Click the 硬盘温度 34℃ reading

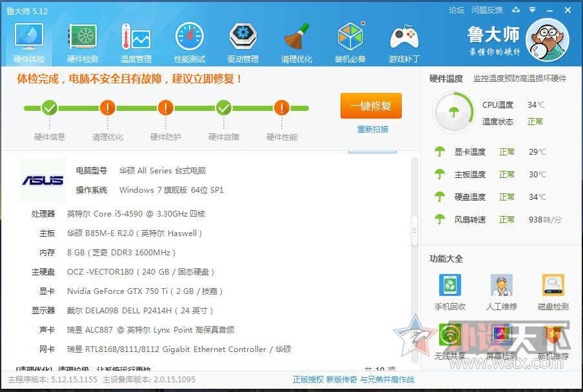click(x=538, y=197)
